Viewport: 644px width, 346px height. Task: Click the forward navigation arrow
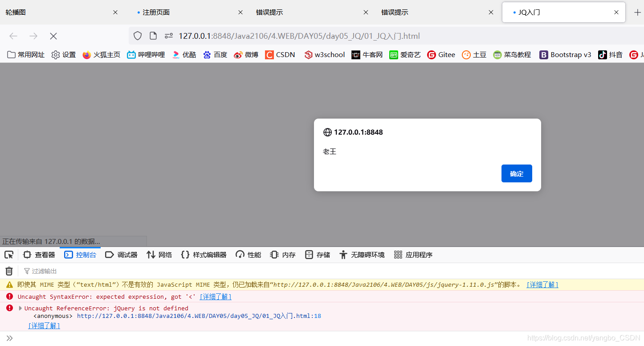click(x=33, y=36)
